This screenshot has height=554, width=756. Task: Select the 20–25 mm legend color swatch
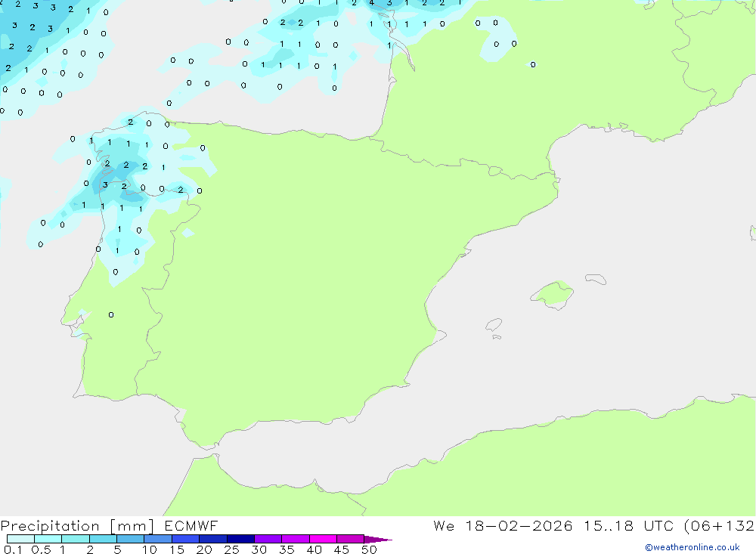pos(213,539)
